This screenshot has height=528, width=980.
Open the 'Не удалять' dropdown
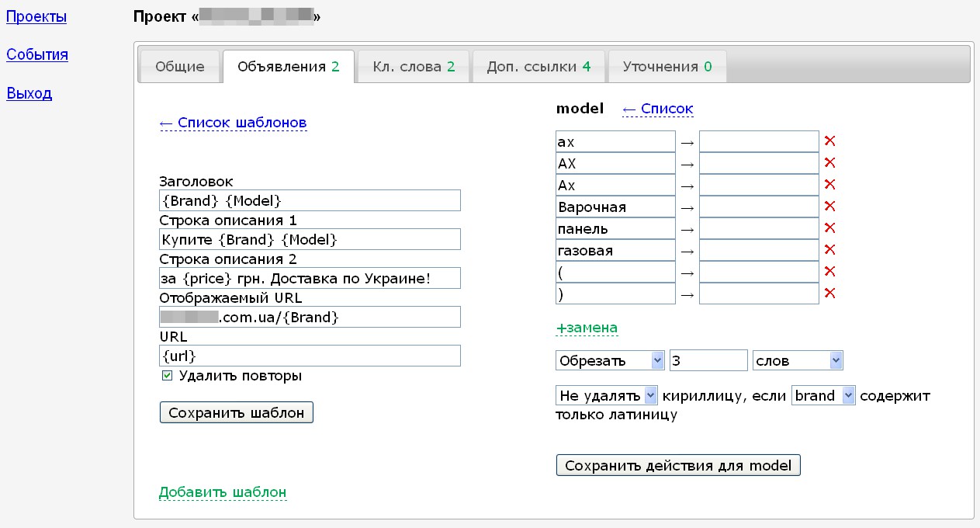607,396
